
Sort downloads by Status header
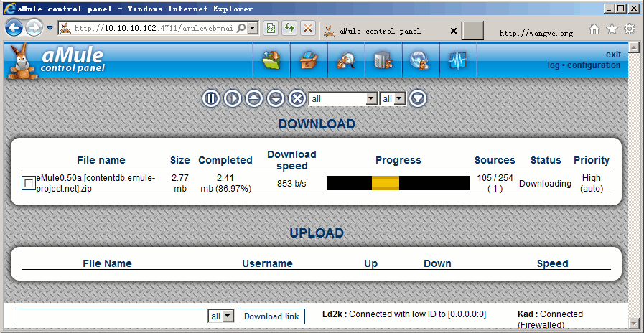point(546,160)
